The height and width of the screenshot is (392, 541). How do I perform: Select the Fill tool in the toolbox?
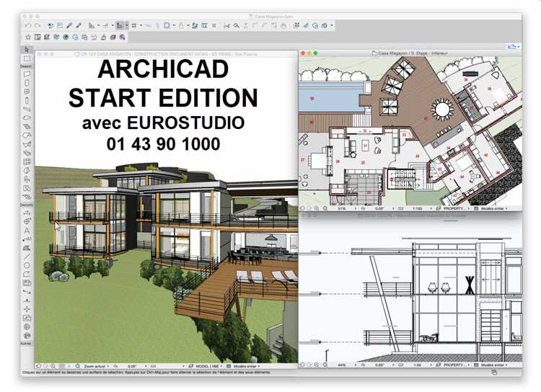click(x=27, y=248)
